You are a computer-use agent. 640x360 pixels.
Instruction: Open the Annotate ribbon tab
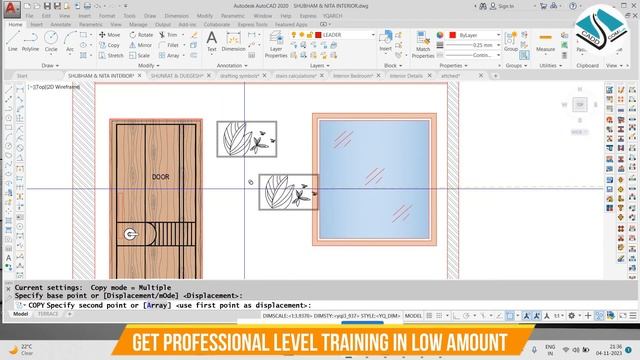pos(60,24)
